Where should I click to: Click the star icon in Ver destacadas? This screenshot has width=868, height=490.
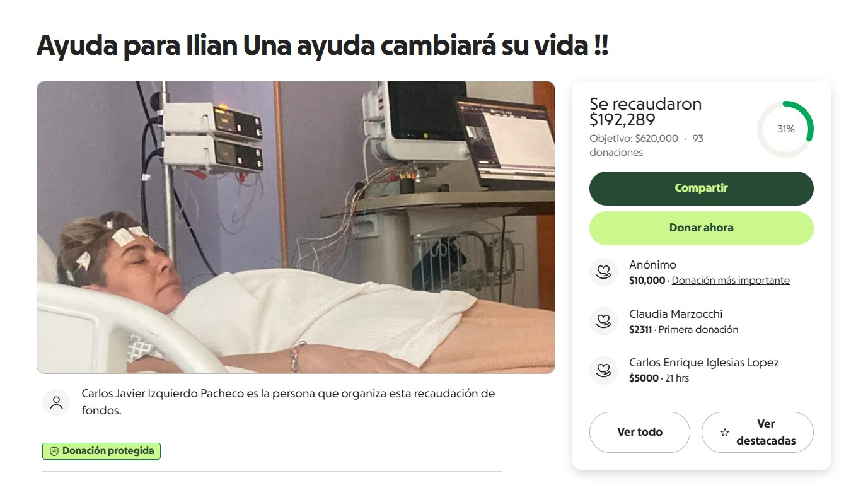click(x=725, y=433)
